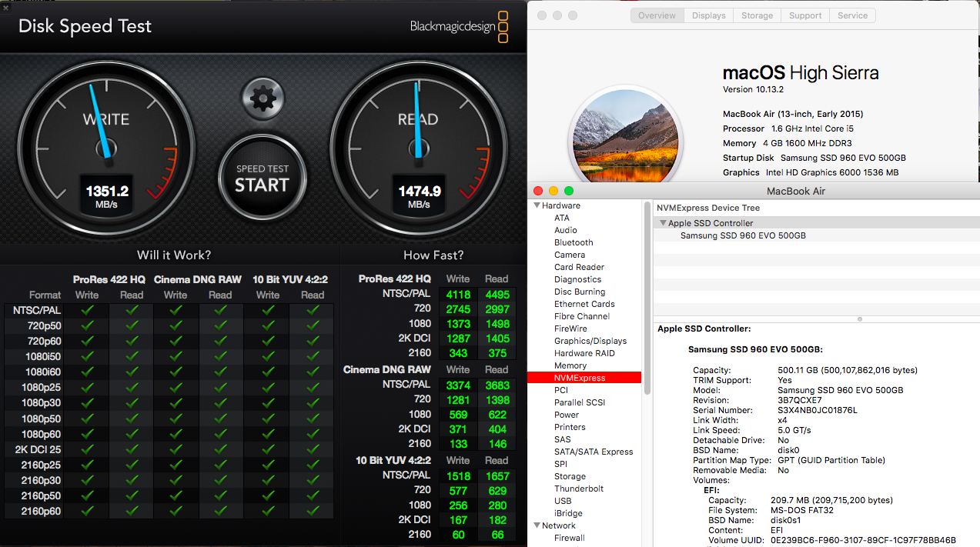
Task: Click the 1351.2 MB/s write readout
Action: (x=107, y=196)
